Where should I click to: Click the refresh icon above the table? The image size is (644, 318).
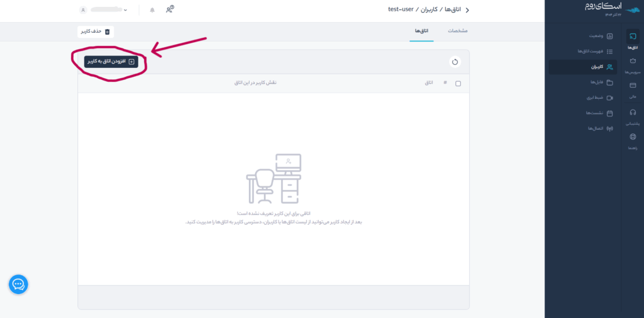tap(455, 62)
